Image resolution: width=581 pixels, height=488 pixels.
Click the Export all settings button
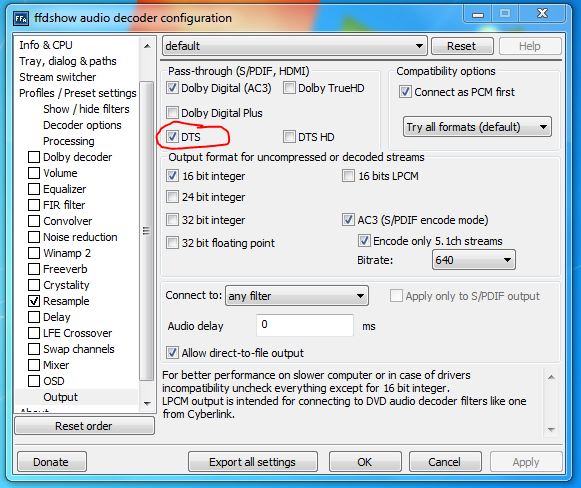tap(253, 462)
